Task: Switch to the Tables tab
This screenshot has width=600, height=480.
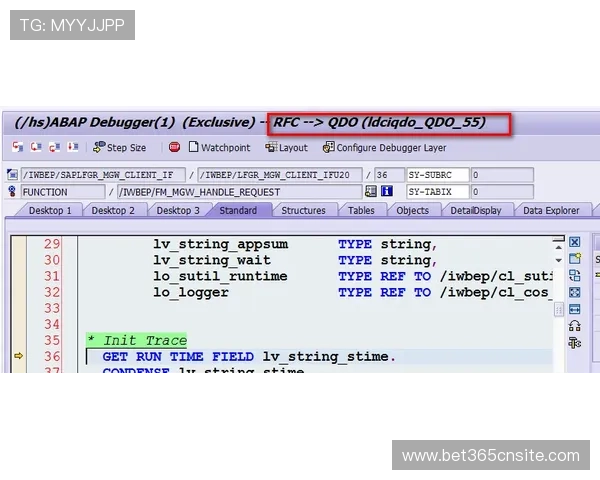Action: click(361, 210)
